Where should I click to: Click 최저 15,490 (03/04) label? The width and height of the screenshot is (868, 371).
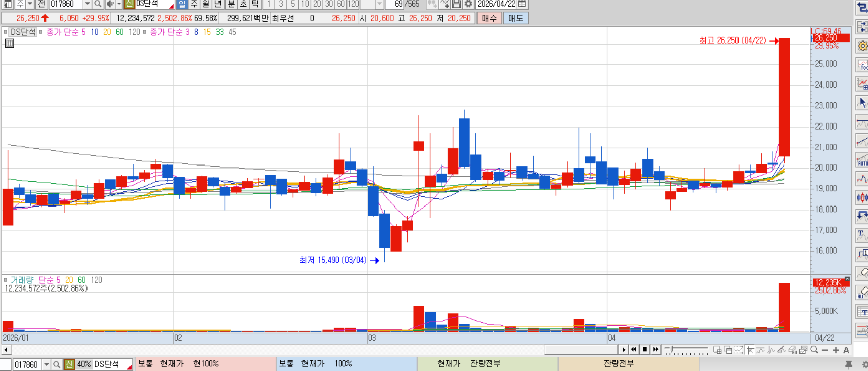pos(333,260)
